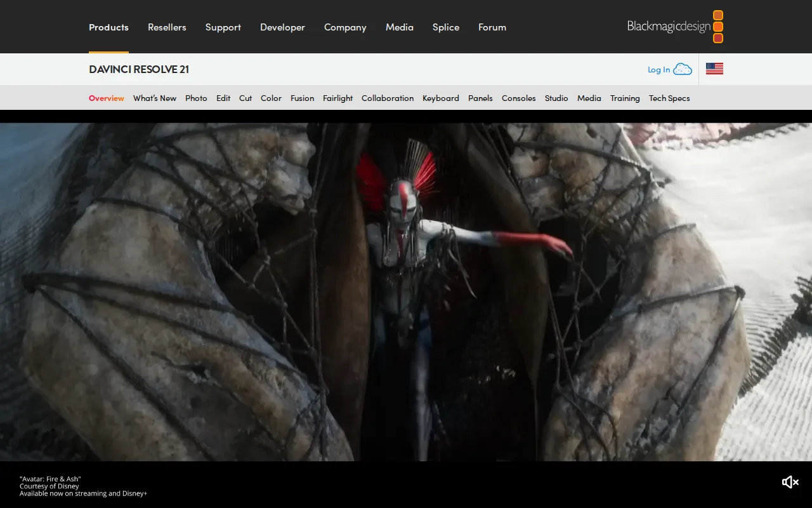The width and height of the screenshot is (812, 508).
Task: Open the Photo tab
Action: (196, 98)
